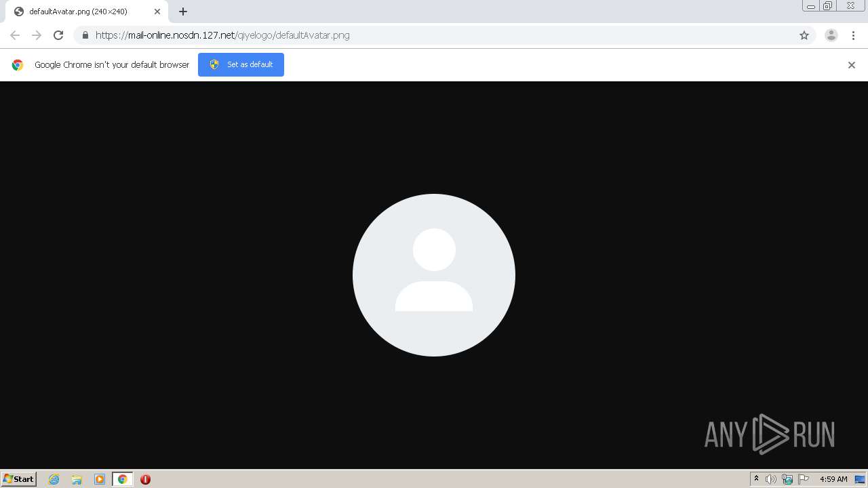Click the padlock site info icon

[85, 35]
